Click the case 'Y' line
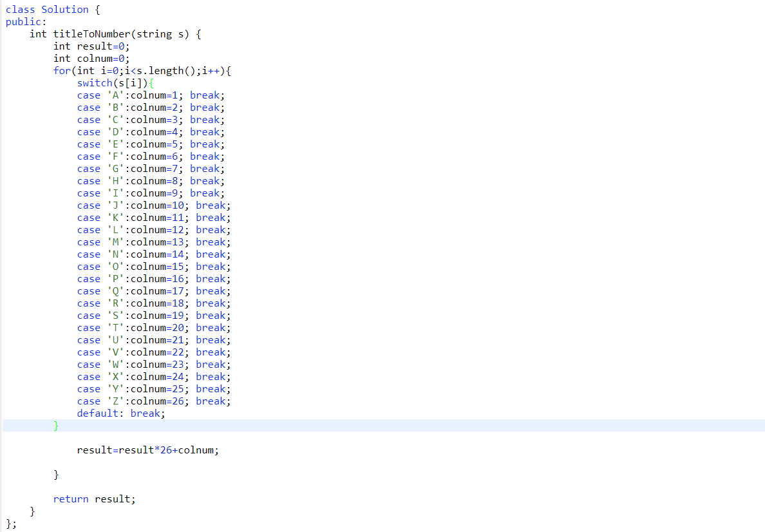 (154, 388)
